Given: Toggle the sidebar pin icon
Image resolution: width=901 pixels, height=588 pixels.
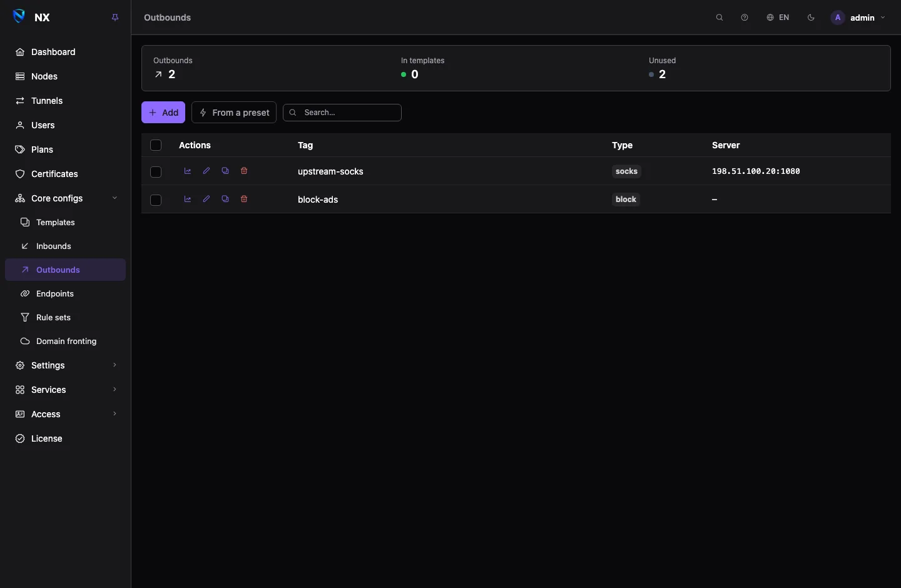Looking at the screenshot, I should click(x=115, y=18).
